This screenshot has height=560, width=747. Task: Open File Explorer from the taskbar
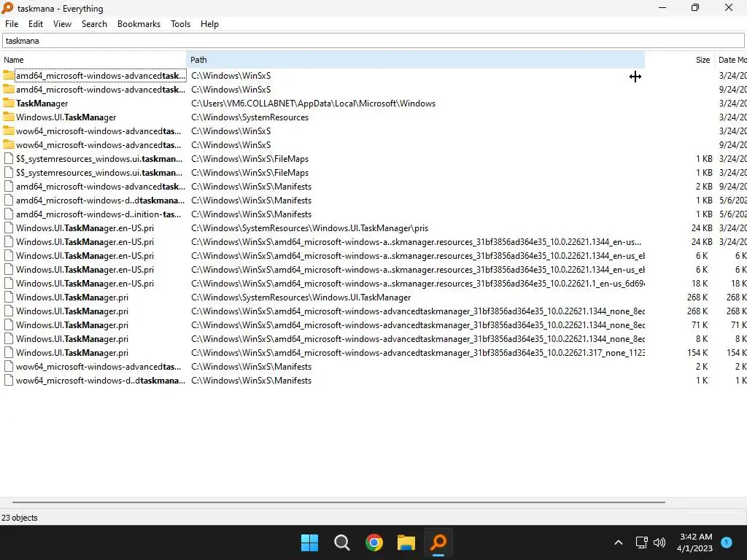click(406, 542)
